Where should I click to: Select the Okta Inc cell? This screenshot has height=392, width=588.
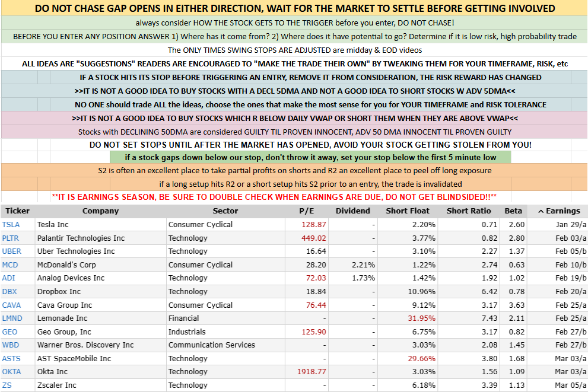point(100,371)
